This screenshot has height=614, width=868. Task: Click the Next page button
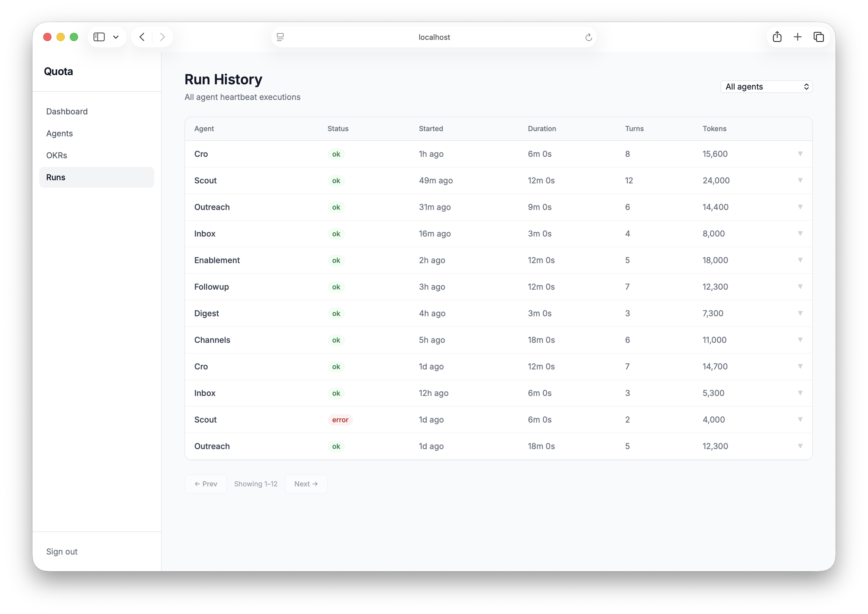coord(306,484)
